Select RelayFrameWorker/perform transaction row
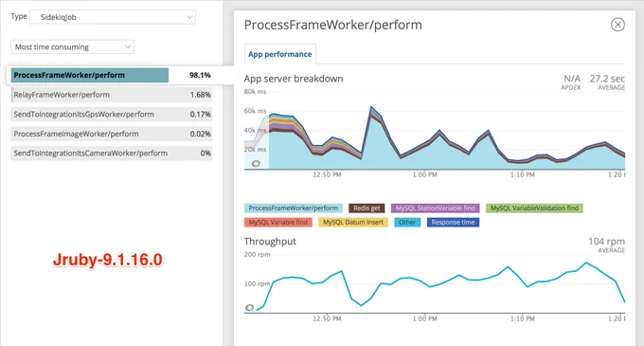The height and width of the screenshot is (346, 644). (112, 95)
